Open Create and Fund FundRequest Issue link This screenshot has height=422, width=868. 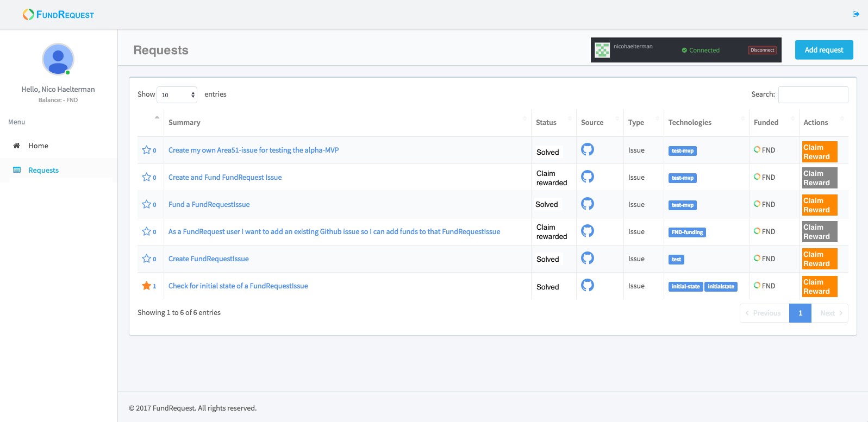click(225, 177)
